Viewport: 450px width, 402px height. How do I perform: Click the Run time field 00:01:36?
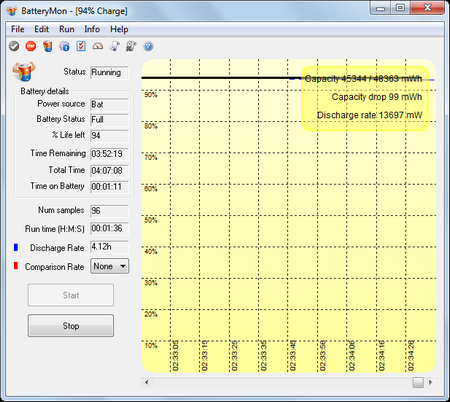(109, 229)
